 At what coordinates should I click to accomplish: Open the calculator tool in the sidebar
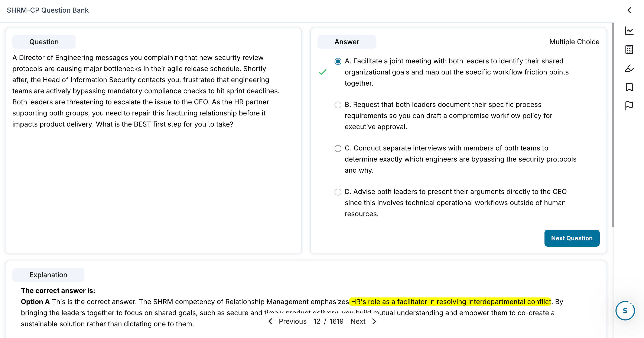[630, 49]
